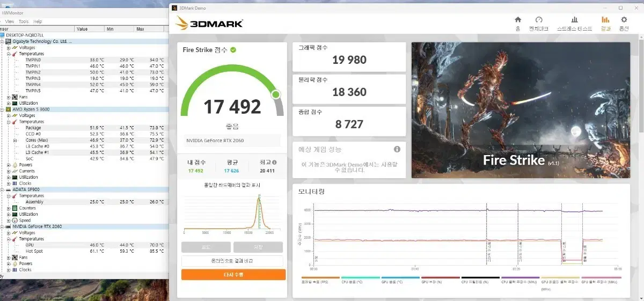
Task: Toggle the black CPU (%) legend series
Action: (x=480, y=280)
